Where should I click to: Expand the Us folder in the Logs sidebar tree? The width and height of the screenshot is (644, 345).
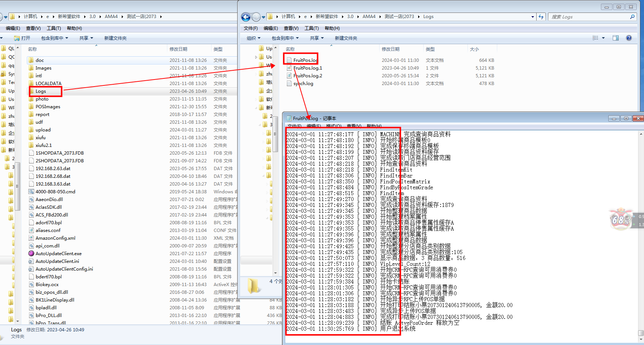[x=256, y=57]
